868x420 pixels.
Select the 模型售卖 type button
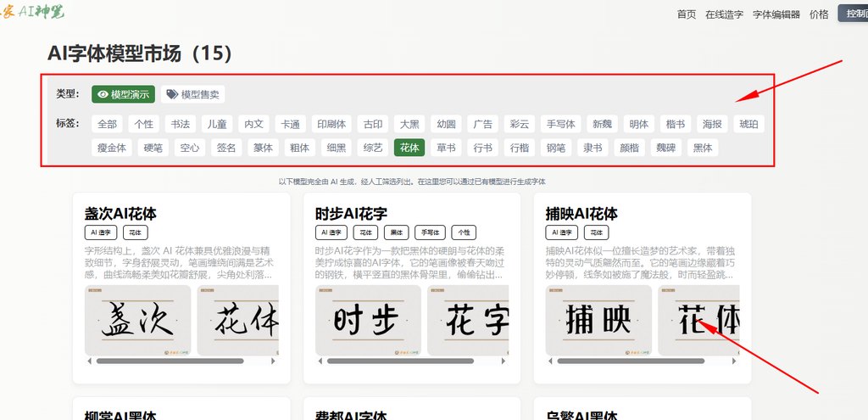coord(192,94)
